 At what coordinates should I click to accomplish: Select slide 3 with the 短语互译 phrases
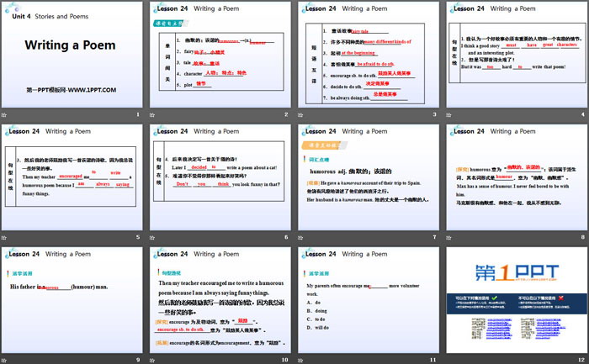tap(367, 55)
